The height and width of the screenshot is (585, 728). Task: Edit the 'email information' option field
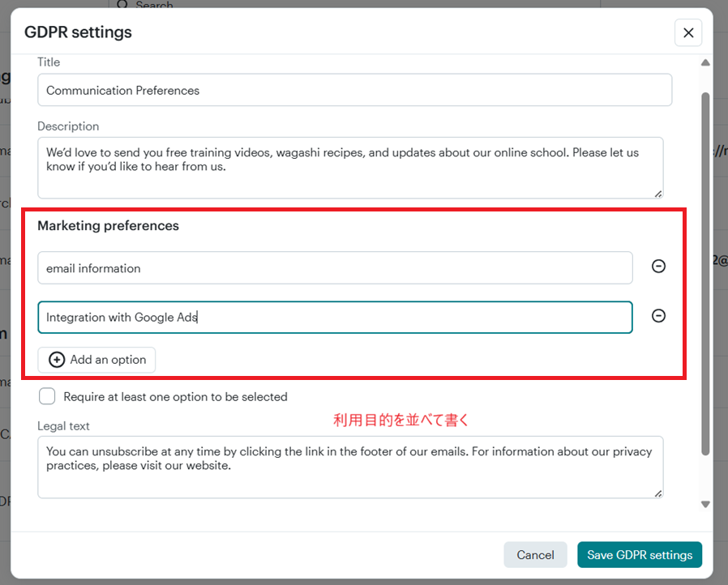point(335,268)
